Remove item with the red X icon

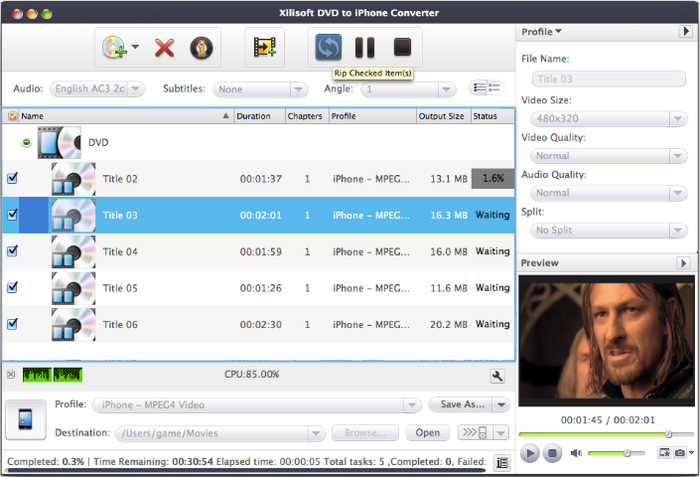coord(164,47)
